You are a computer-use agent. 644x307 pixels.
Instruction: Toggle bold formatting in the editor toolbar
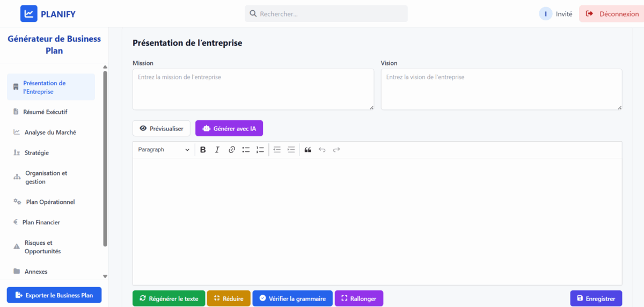(203, 150)
